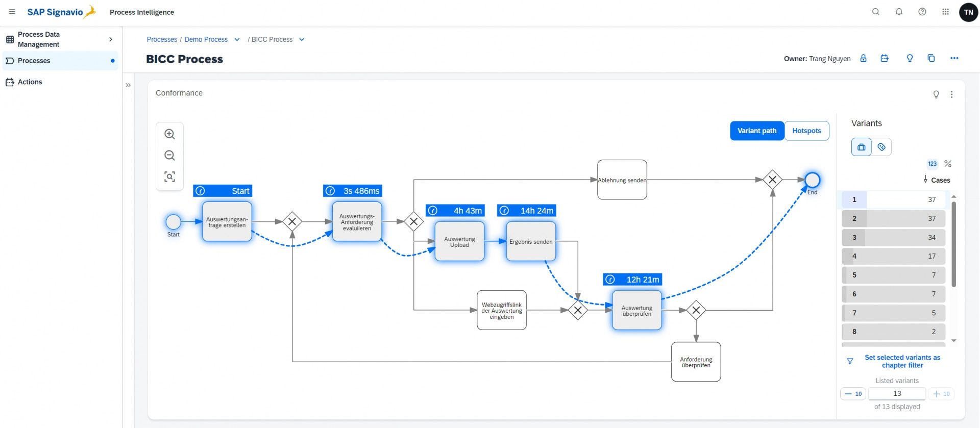Open Actions in the sidebar

point(30,82)
